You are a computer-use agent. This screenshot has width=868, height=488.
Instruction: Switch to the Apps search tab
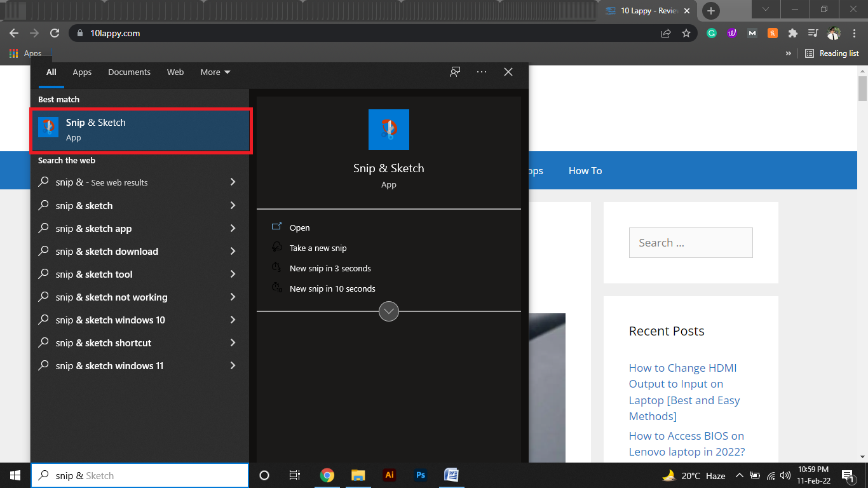pos(82,72)
